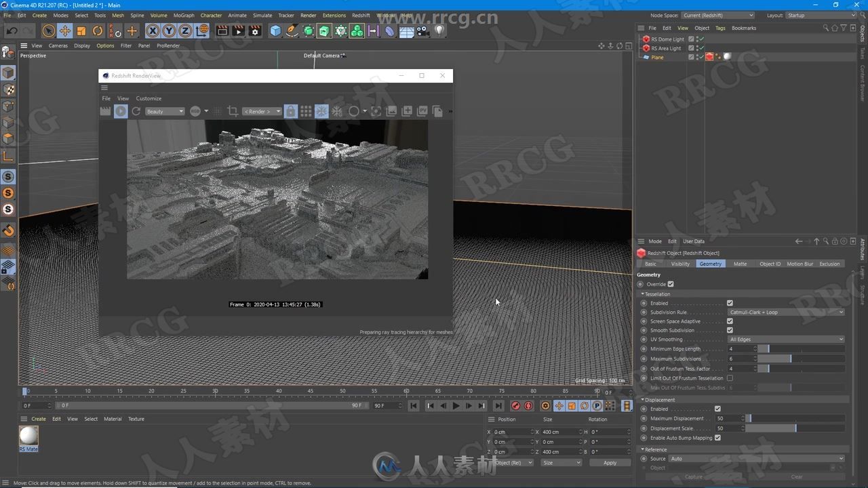
Task: Switch to the Matte tab
Action: tap(740, 264)
